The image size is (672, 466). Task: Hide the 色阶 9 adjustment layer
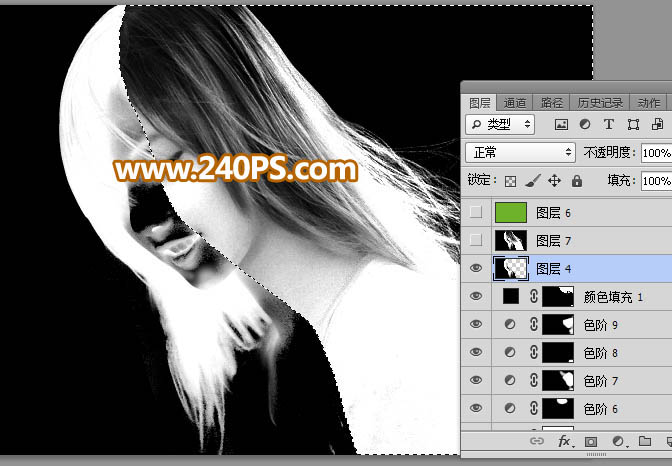pos(476,324)
